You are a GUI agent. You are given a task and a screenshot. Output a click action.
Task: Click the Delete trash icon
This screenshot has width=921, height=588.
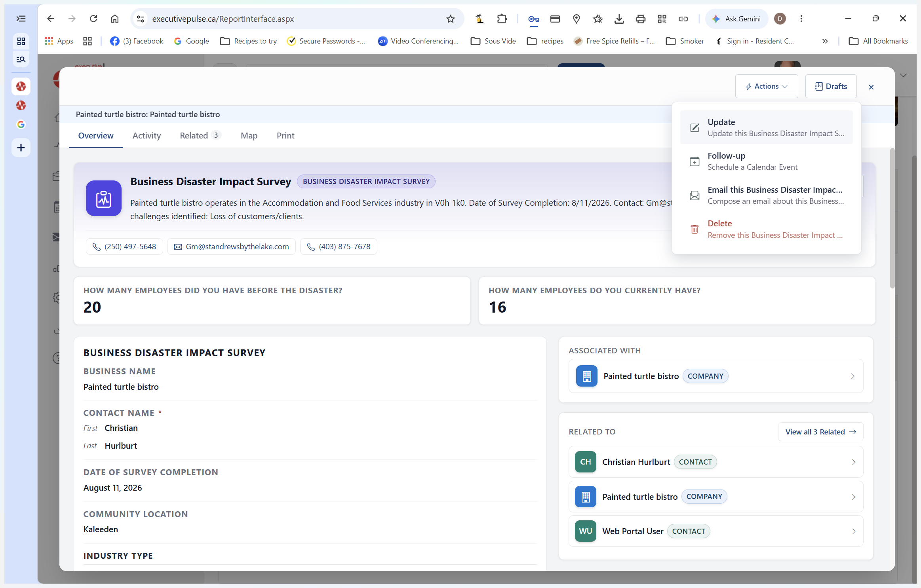click(695, 229)
